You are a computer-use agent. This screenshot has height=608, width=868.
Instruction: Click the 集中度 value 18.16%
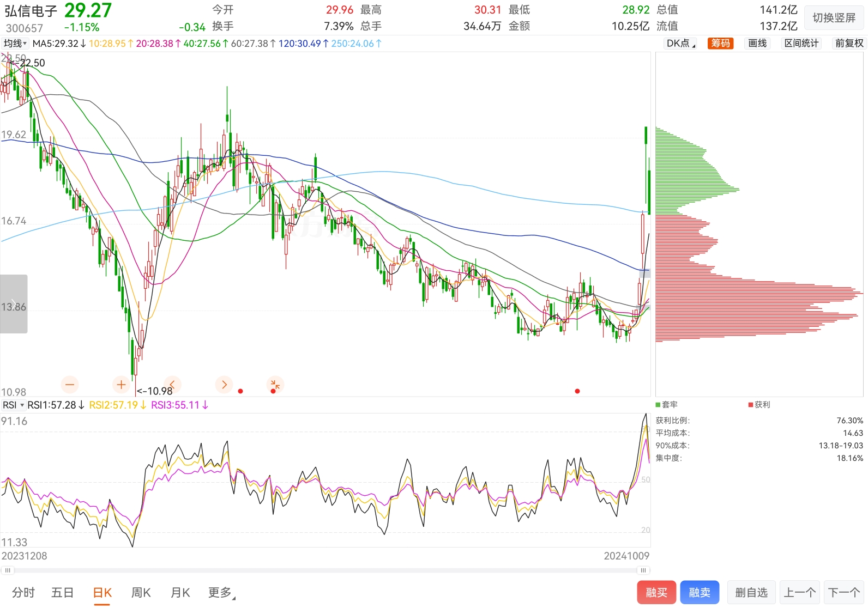(849, 458)
